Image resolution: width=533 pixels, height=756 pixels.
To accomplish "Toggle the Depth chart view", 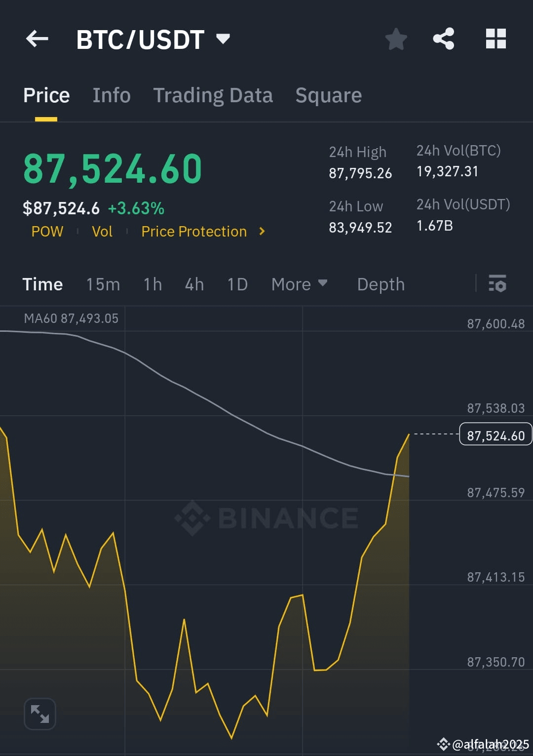I will pyautogui.click(x=381, y=284).
